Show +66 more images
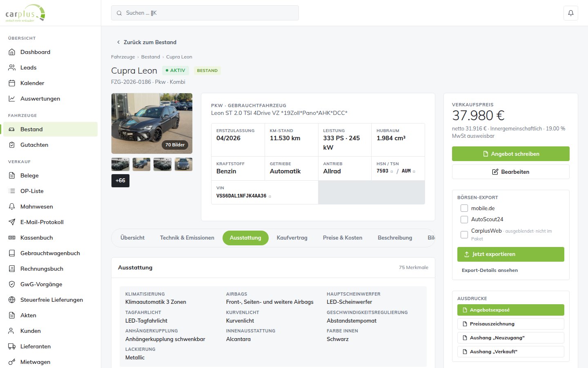588x368 pixels. click(x=120, y=181)
